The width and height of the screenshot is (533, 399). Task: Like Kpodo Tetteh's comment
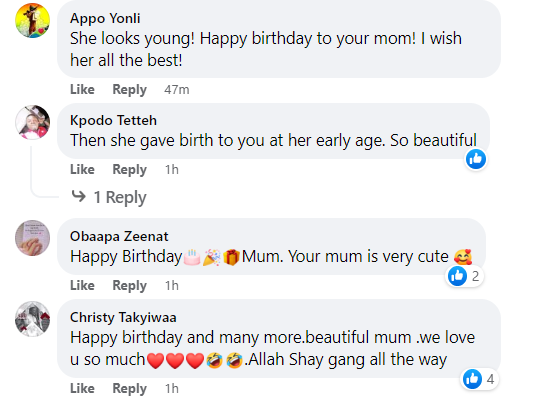point(82,169)
